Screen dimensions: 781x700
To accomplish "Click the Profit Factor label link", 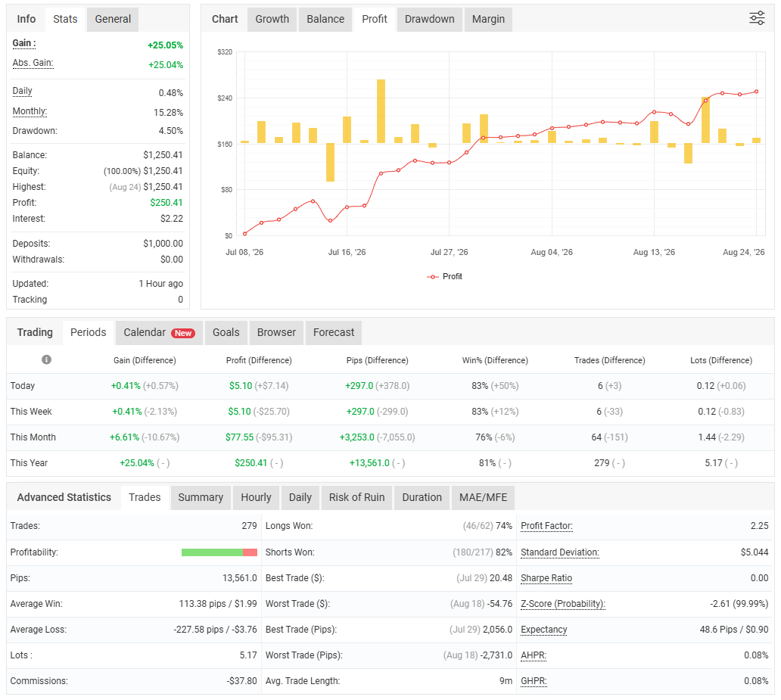I will (x=546, y=526).
